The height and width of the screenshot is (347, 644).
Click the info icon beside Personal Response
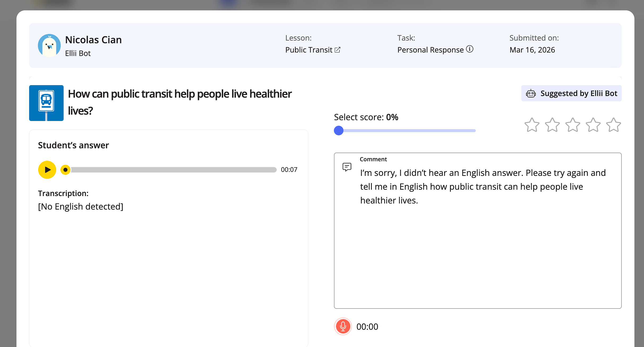click(x=470, y=49)
